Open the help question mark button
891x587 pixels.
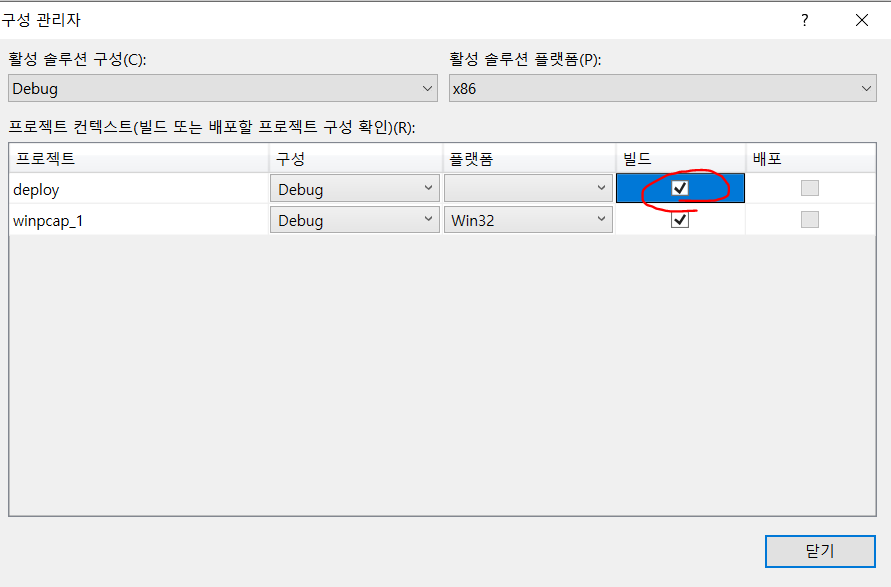[x=805, y=20]
